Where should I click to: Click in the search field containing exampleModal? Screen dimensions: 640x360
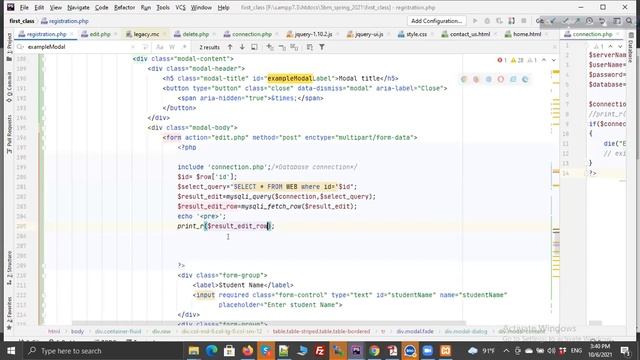(x=78, y=47)
